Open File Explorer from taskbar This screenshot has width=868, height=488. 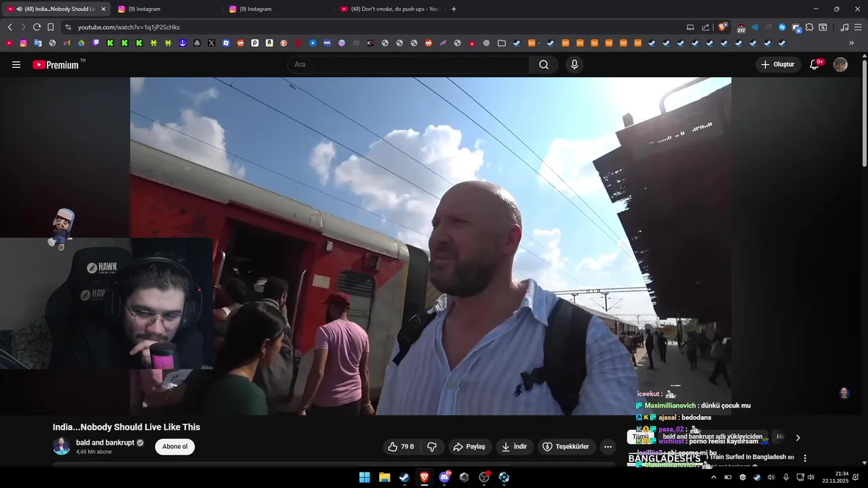click(384, 477)
